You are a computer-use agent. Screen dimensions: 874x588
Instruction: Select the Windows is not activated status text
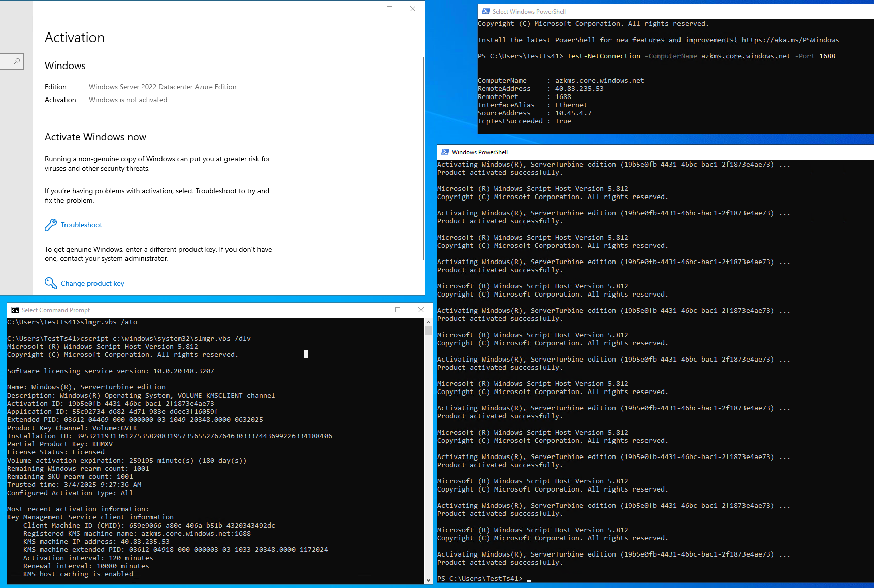tap(127, 100)
